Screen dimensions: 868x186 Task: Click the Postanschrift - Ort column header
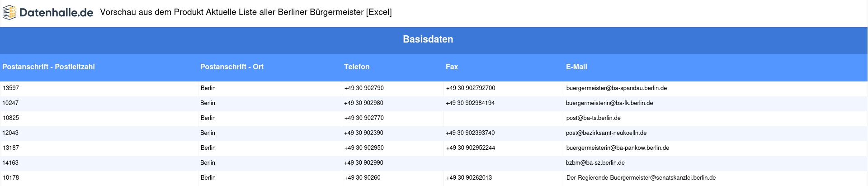tap(231, 67)
